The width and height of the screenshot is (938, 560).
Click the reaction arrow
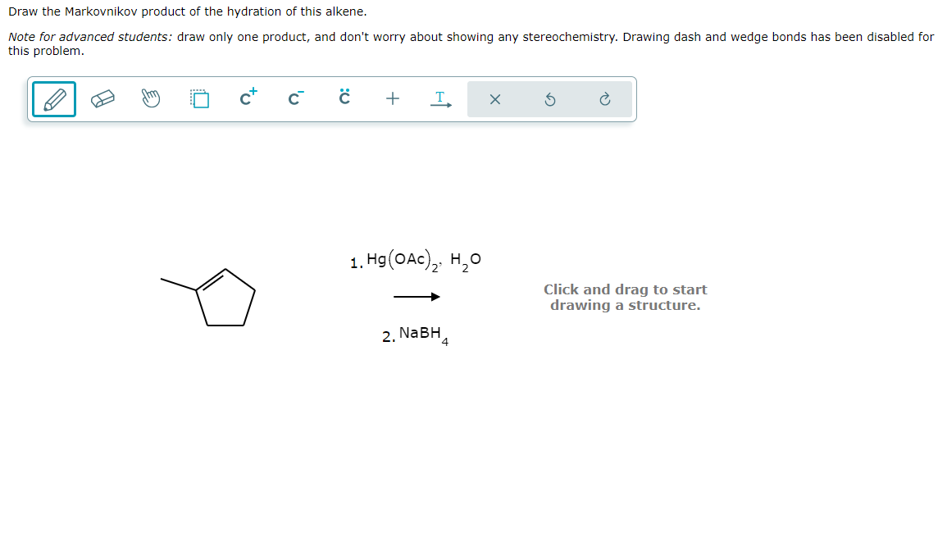click(417, 296)
